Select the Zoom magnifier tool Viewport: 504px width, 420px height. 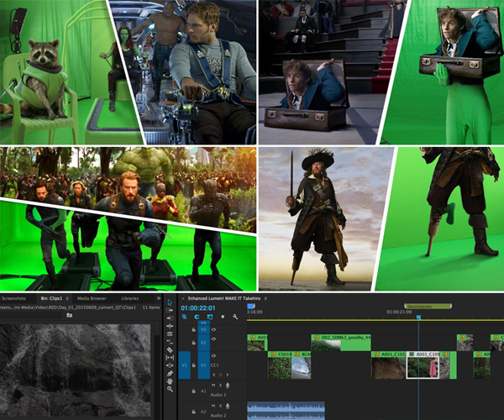click(170, 389)
